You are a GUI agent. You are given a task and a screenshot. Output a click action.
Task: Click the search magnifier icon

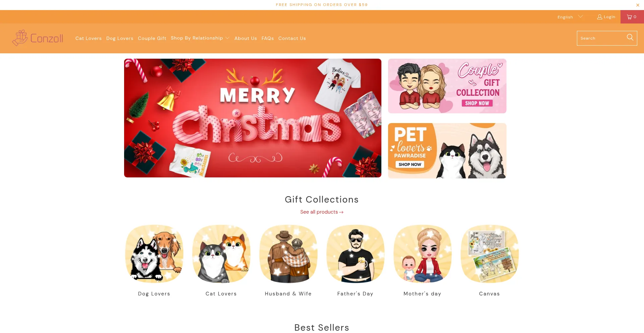pyautogui.click(x=630, y=38)
